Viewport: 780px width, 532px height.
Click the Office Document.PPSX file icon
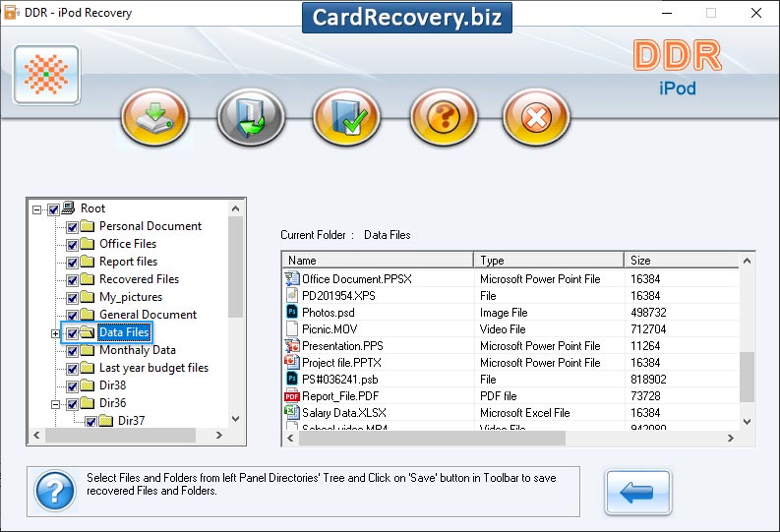tap(292, 278)
